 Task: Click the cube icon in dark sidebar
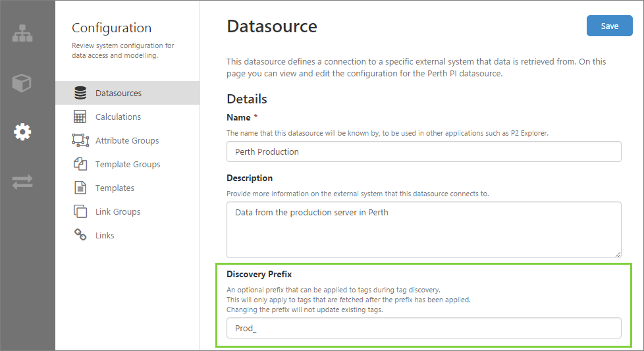22,83
